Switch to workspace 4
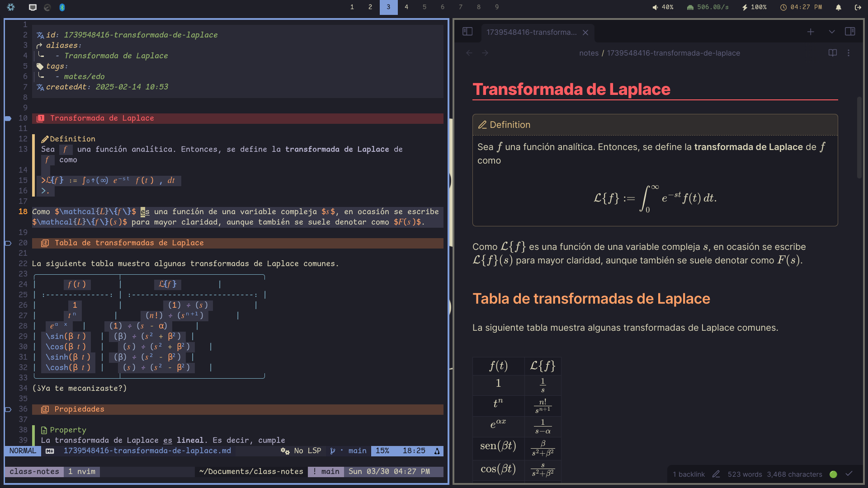The height and width of the screenshot is (488, 868). [406, 7]
